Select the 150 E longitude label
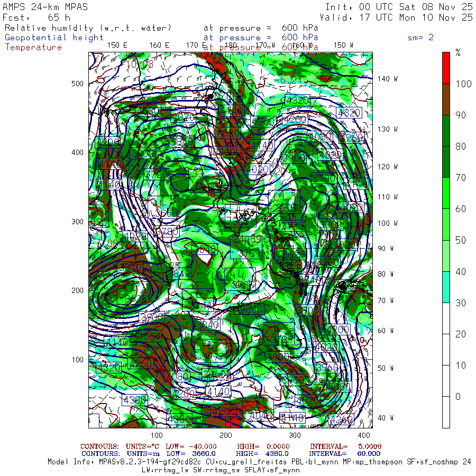This screenshot has width=476, height=476. [x=117, y=45]
